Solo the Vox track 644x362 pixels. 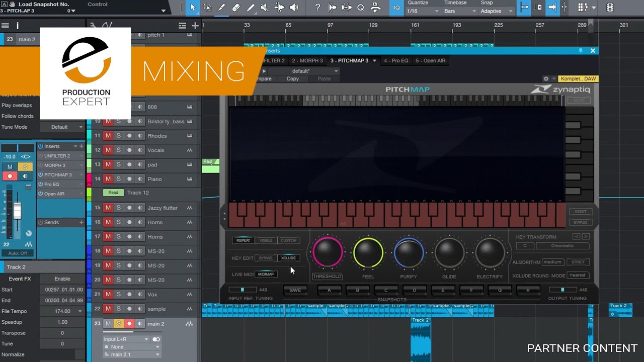click(118, 294)
